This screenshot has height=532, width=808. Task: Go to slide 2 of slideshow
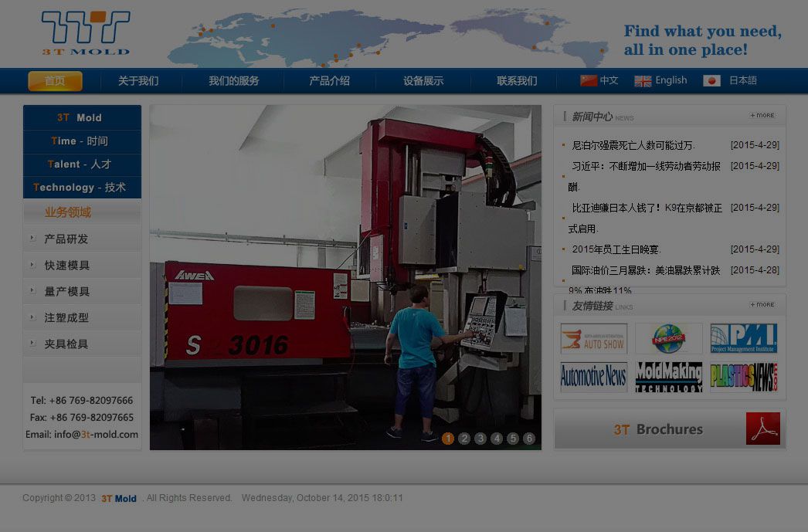464,439
